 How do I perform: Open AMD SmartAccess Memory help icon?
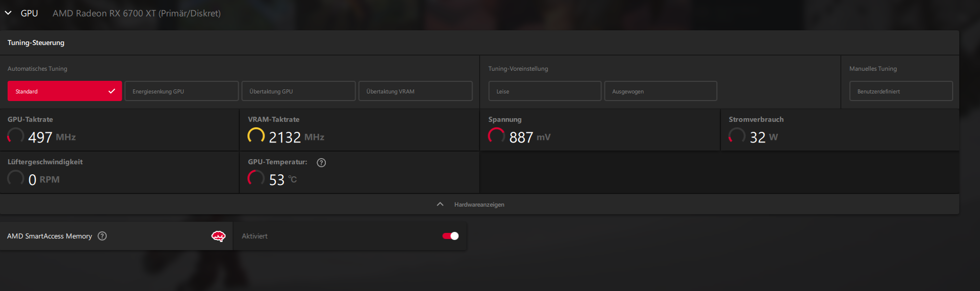102,236
